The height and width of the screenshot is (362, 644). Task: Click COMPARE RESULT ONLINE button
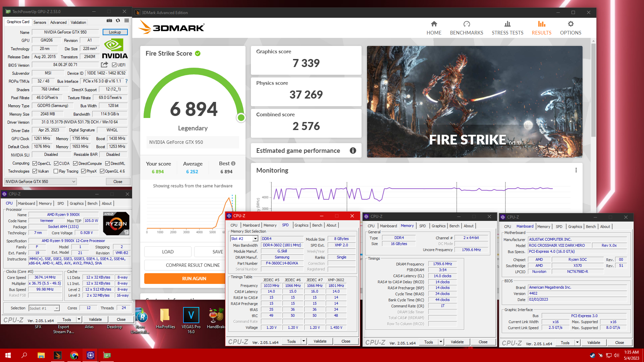(193, 265)
